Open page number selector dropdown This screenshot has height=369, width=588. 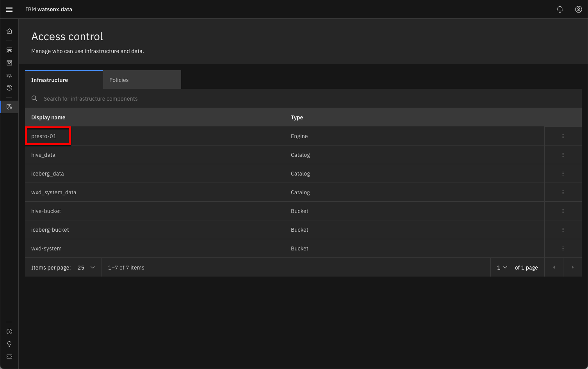tap(502, 268)
